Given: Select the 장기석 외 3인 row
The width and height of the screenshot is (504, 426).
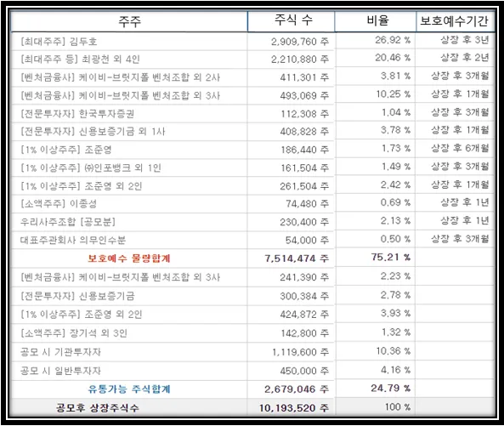Looking at the screenshot, I should (74, 333).
